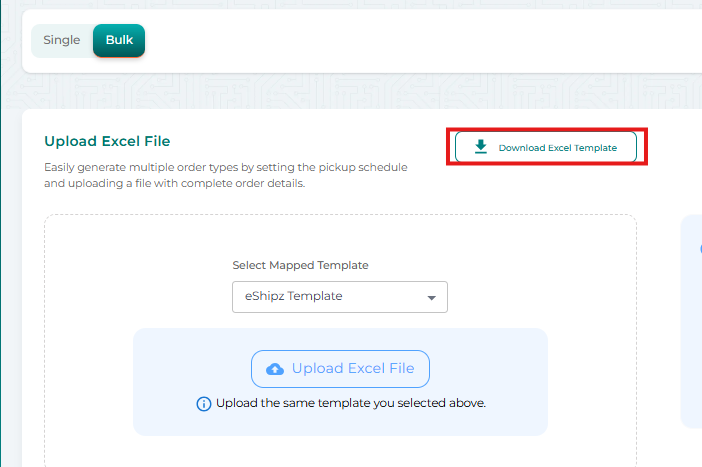Click the mapped template dropdown arrow
The image size is (702, 467).
tap(431, 298)
